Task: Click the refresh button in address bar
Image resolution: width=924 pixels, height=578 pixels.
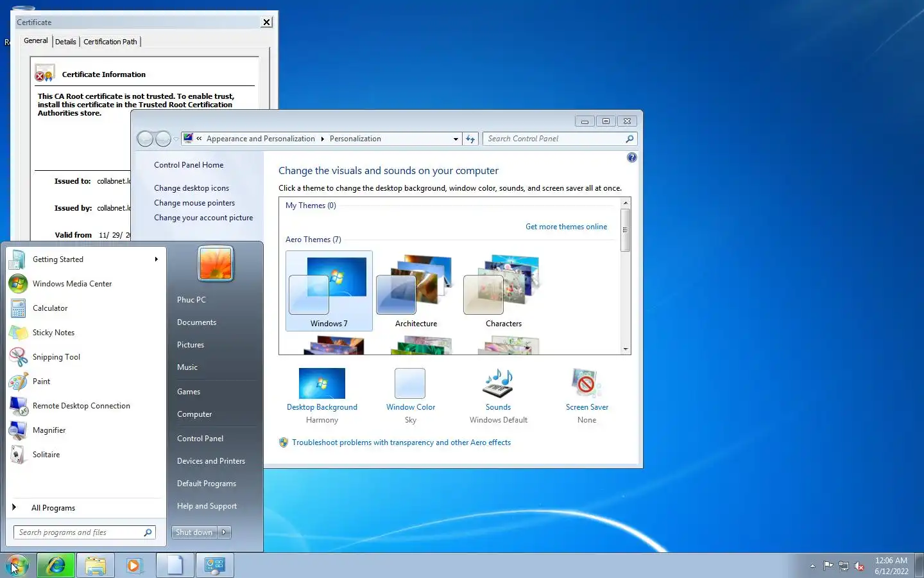Action: pyautogui.click(x=470, y=139)
